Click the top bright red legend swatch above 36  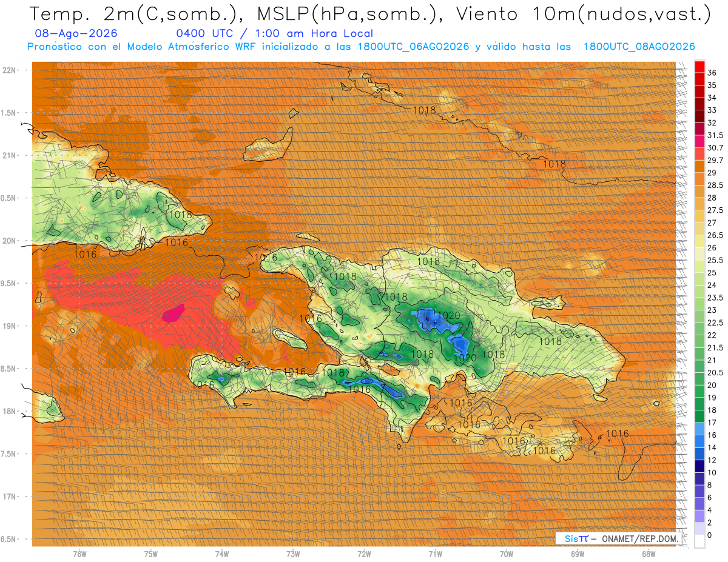699,66
